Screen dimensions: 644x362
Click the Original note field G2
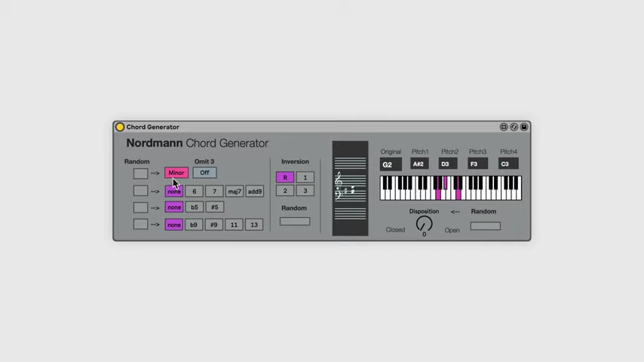[x=391, y=164]
